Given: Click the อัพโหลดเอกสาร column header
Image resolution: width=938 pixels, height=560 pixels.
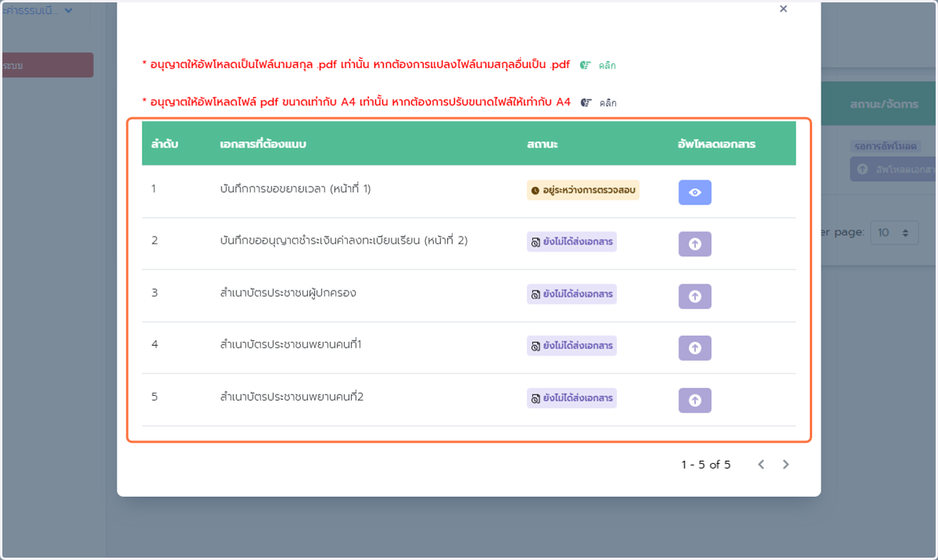Looking at the screenshot, I should click(717, 144).
